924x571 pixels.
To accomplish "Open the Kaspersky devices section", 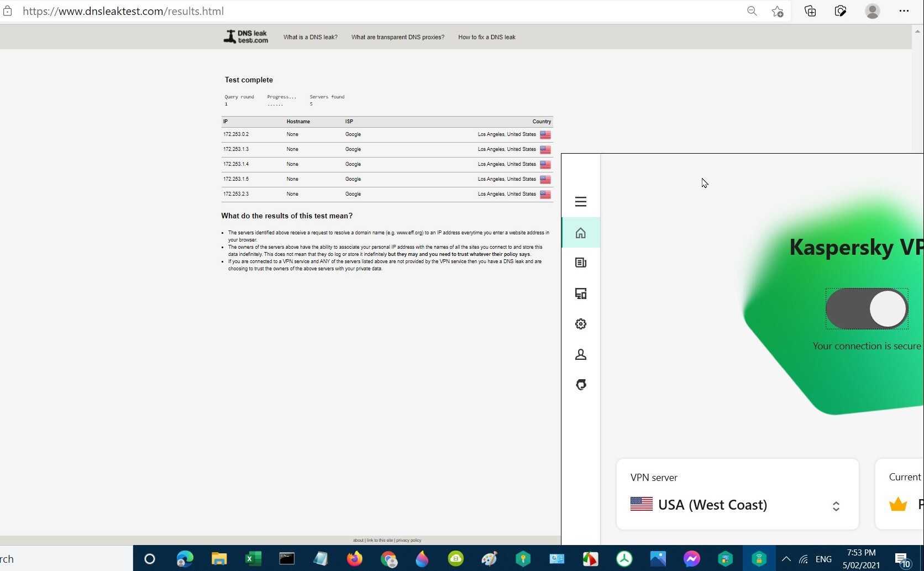I will coord(580,294).
